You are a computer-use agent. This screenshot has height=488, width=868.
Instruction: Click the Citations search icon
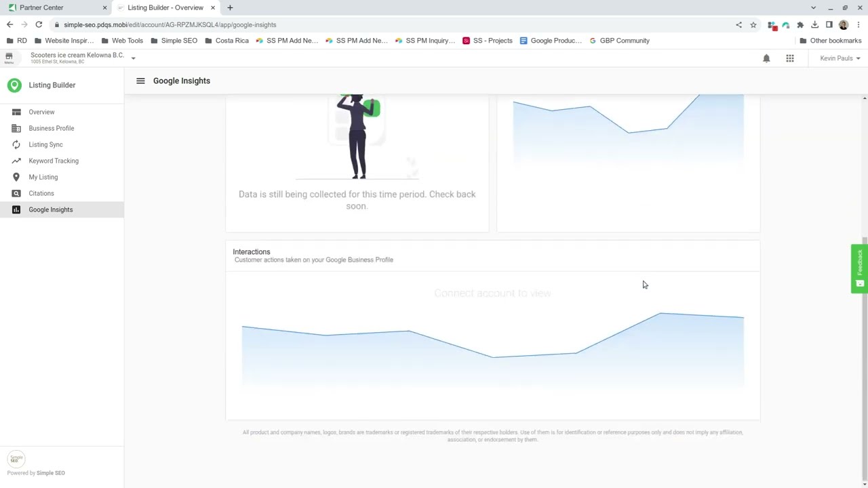click(16, 193)
